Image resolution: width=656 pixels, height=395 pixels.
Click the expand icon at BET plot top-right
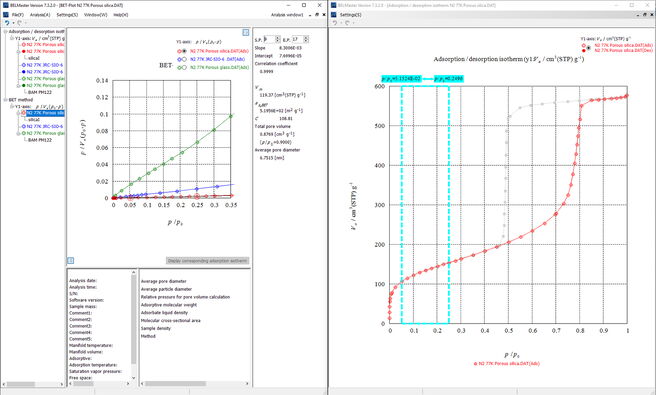click(246, 32)
